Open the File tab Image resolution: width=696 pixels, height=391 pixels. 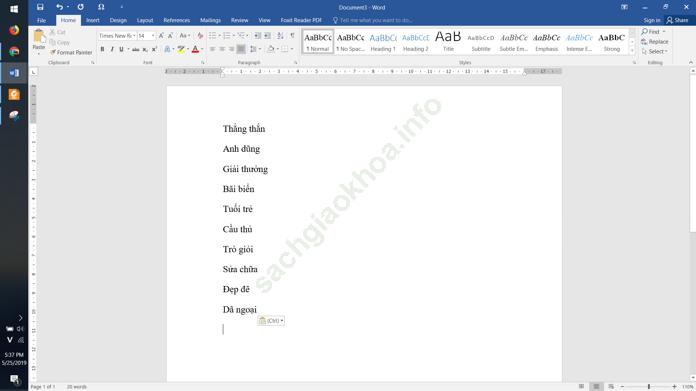point(41,20)
